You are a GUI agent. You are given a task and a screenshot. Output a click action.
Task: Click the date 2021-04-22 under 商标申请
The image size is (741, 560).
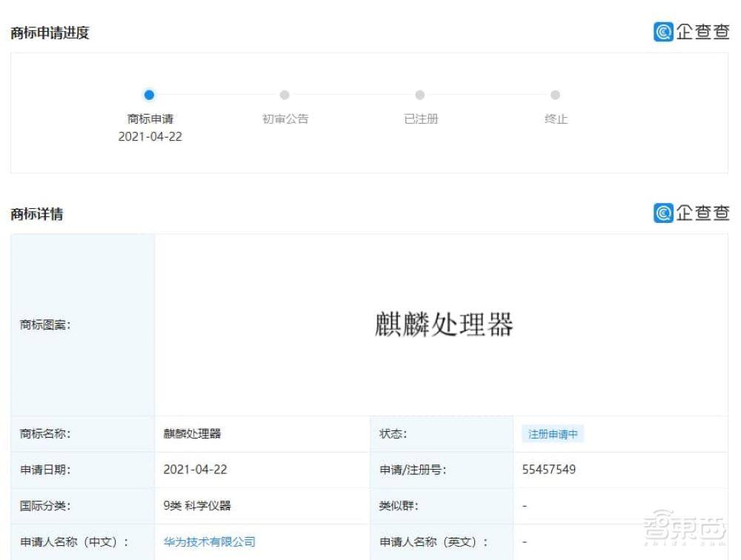tap(150, 136)
